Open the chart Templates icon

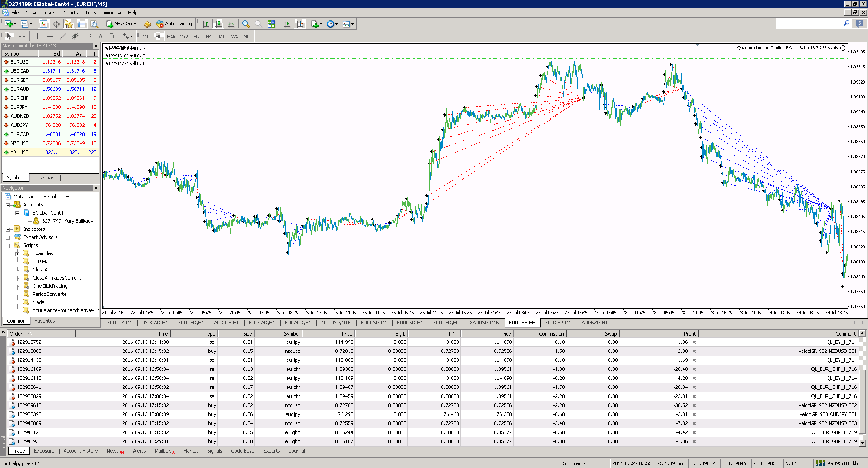pos(346,24)
